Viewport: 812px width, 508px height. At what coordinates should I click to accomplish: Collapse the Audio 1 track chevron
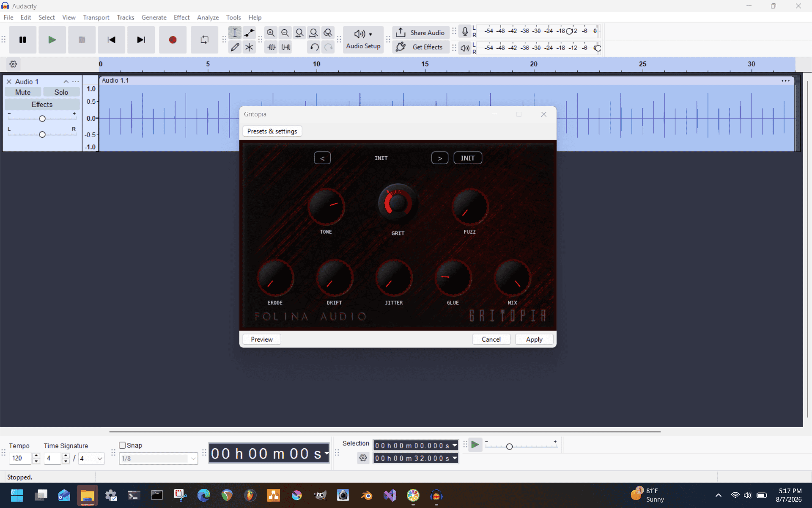click(x=66, y=81)
